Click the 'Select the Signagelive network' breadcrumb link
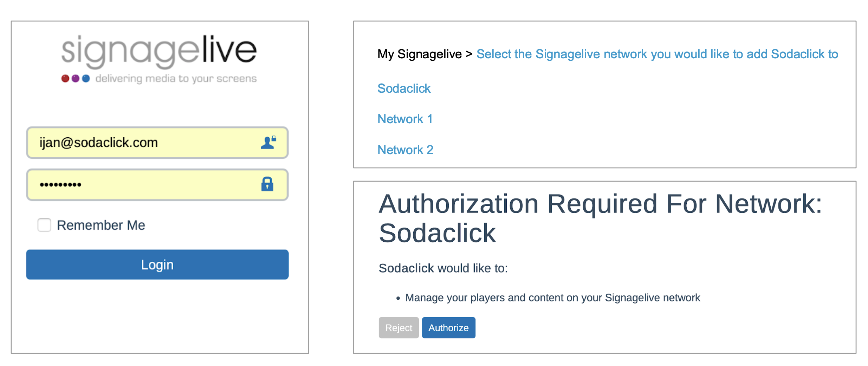The width and height of the screenshot is (868, 366). tap(657, 54)
